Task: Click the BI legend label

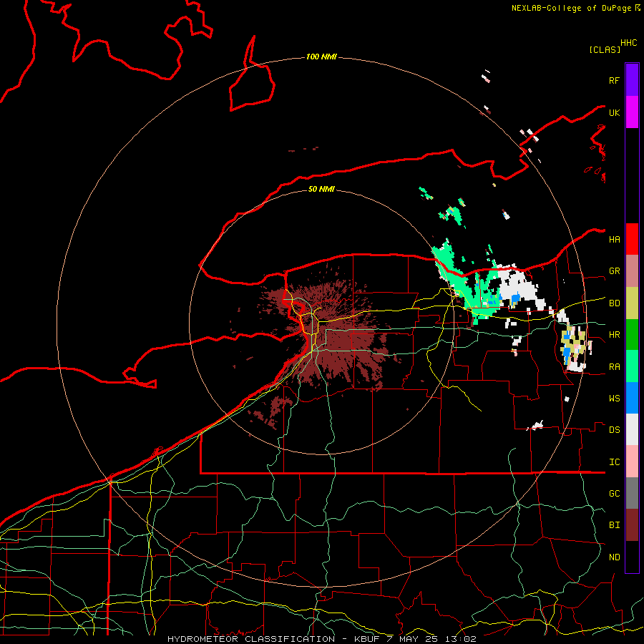Action: pyautogui.click(x=614, y=525)
